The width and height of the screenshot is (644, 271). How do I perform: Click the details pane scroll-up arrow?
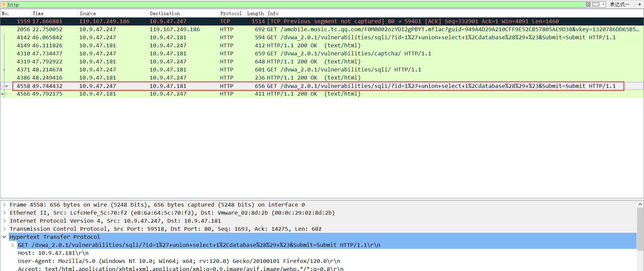coord(640,204)
